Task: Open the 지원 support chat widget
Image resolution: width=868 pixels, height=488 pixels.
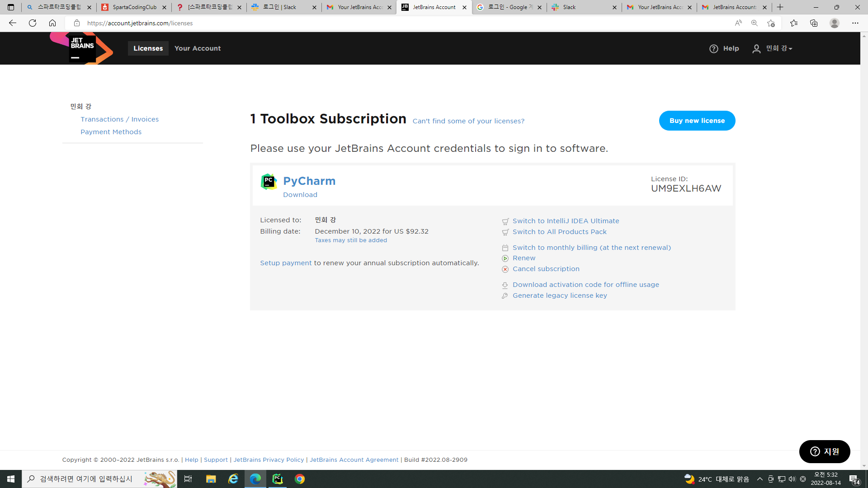Action: tap(825, 452)
